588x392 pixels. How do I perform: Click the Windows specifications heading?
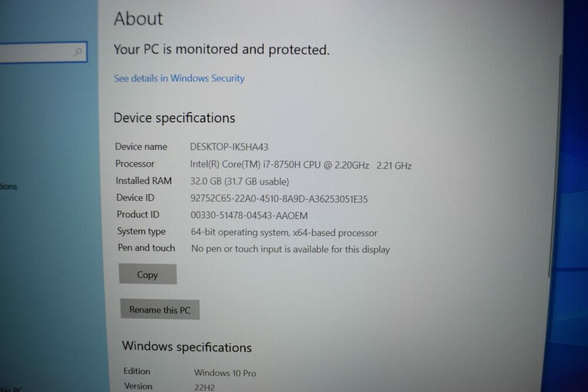click(x=187, y=347)
